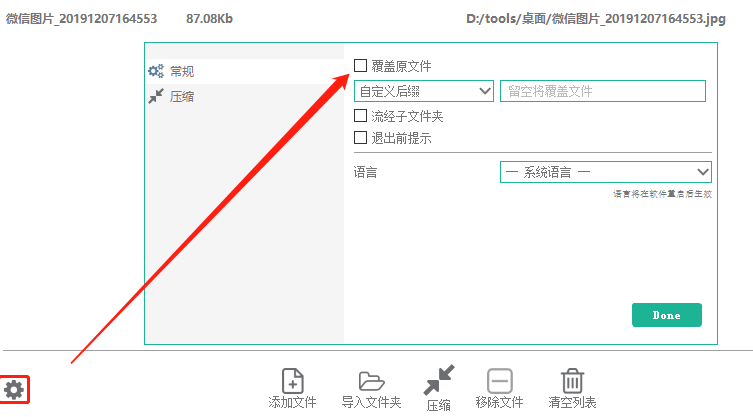This screenshot has width=753, height=417.
Task: Click the 导入文件夹 import folder icon
Action: click(371, 381)
